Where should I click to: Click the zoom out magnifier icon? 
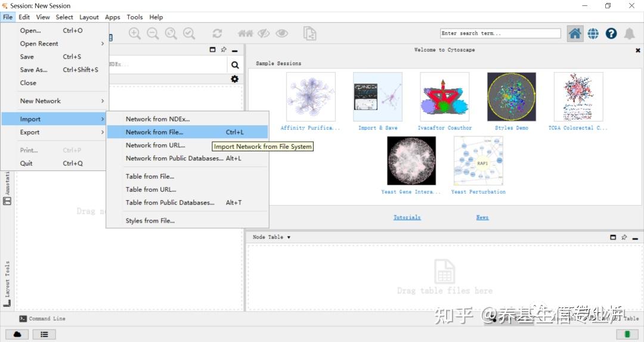(x=153, y=33)
